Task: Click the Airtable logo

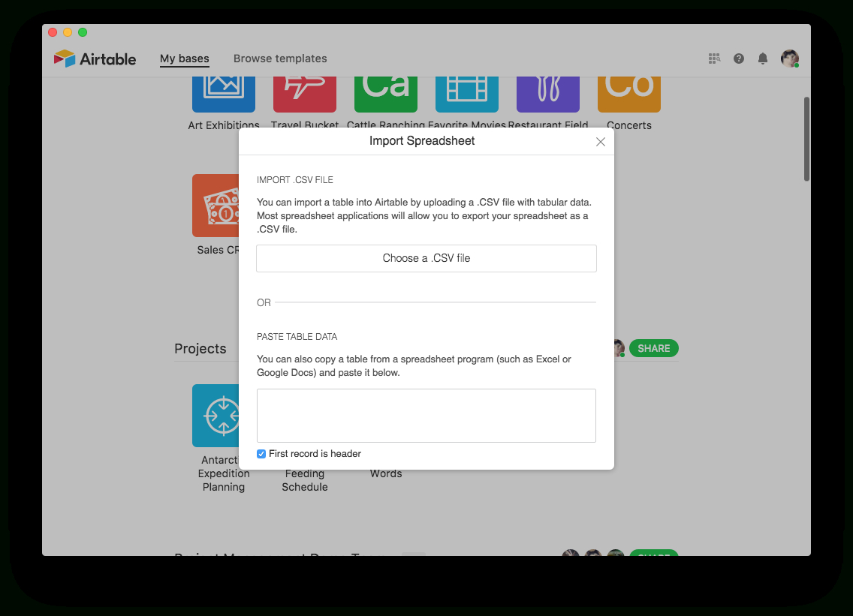Action: [x=95, y=59]
